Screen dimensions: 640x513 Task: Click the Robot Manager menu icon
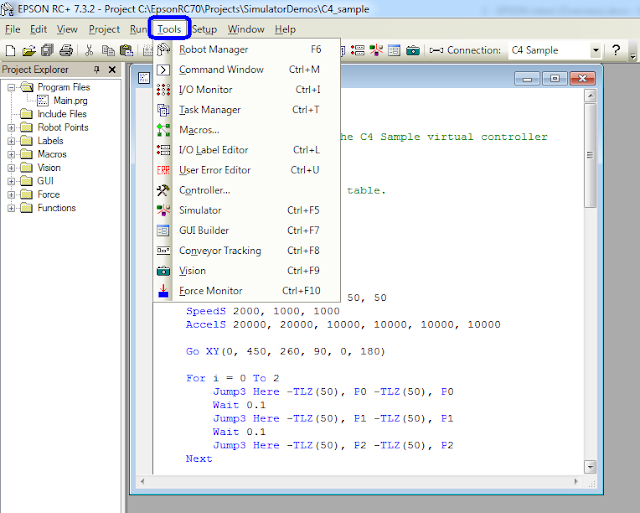point(163,49)
